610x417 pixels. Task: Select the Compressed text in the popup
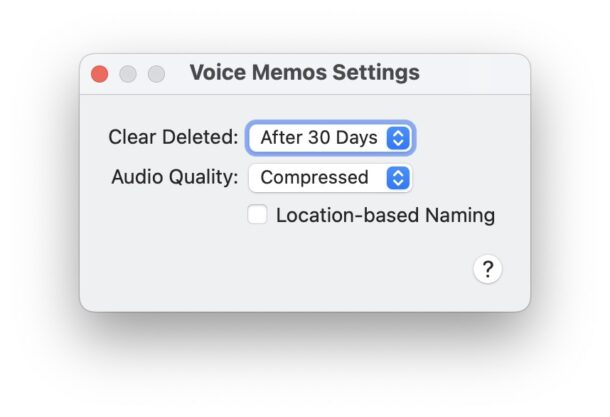tap(314, 178)
